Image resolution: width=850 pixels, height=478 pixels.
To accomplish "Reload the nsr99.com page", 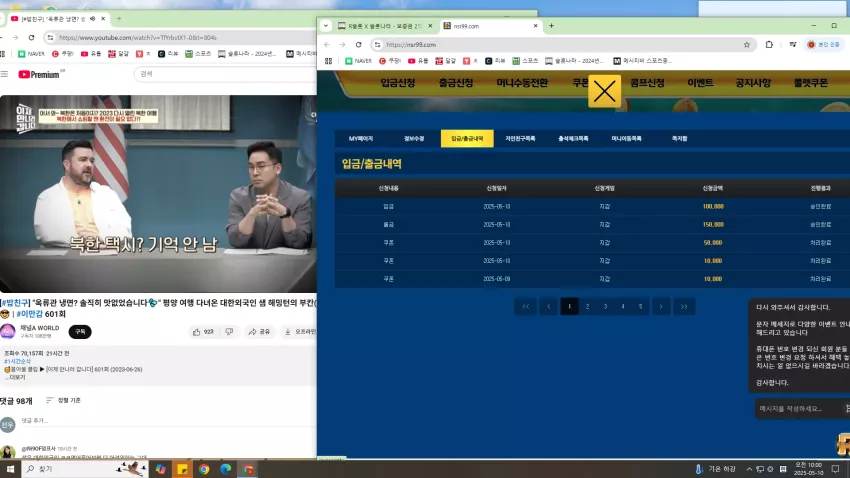I will coord(358,45).
